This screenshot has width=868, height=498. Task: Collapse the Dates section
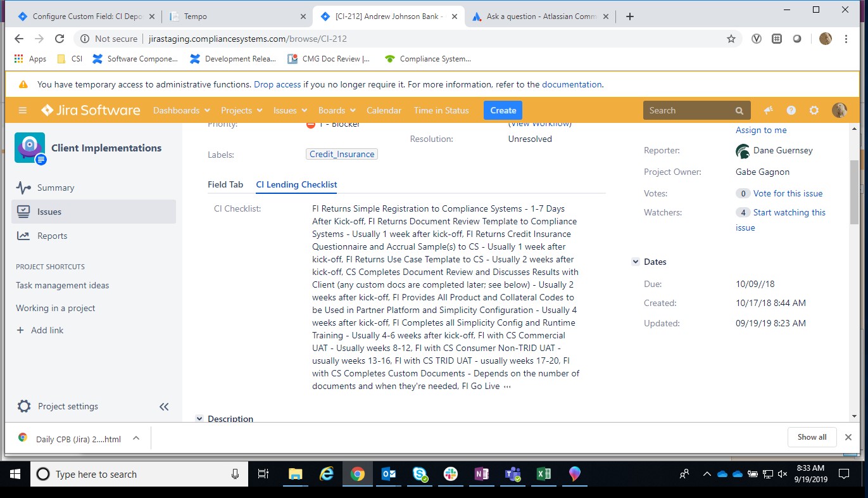pyautogui.click(x=635, y=262)
